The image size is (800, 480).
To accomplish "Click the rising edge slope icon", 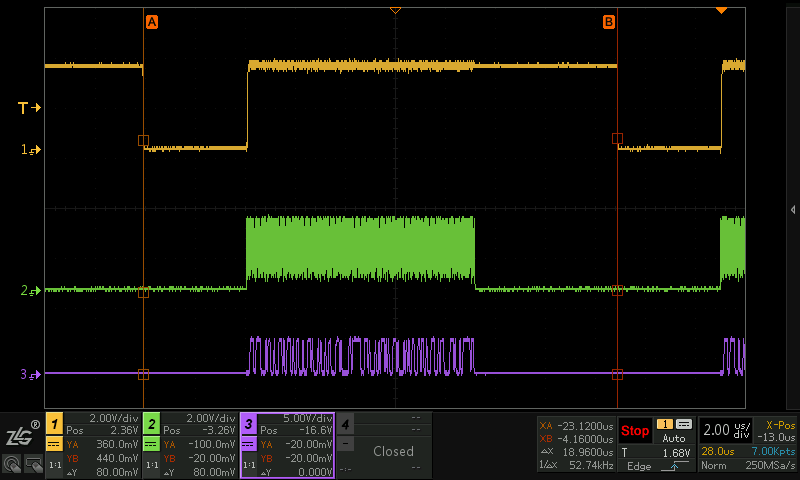I will click(674, 466).
